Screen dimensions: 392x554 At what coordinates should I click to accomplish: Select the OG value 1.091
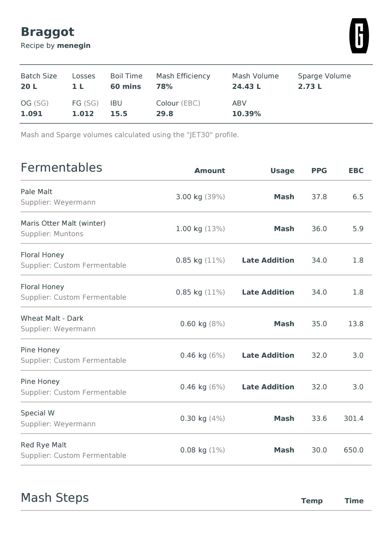[32, 114]
